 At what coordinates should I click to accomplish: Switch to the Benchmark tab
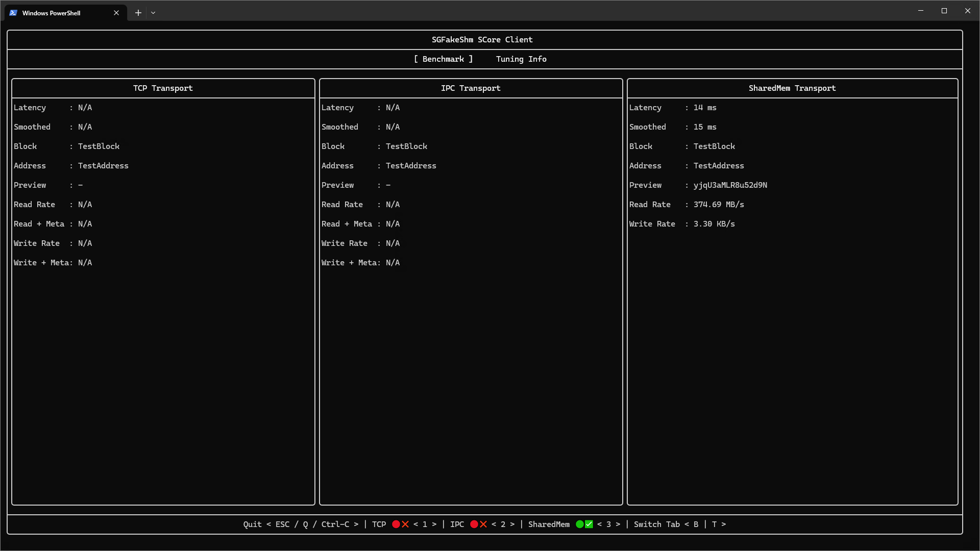tap(443, 59)
